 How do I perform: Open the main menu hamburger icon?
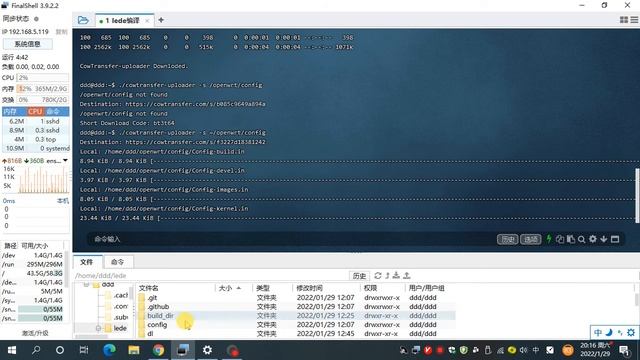634,20
